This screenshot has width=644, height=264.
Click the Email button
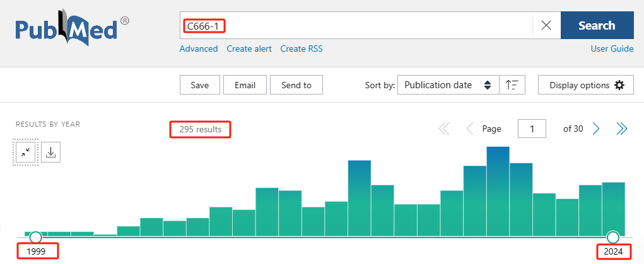245,85
